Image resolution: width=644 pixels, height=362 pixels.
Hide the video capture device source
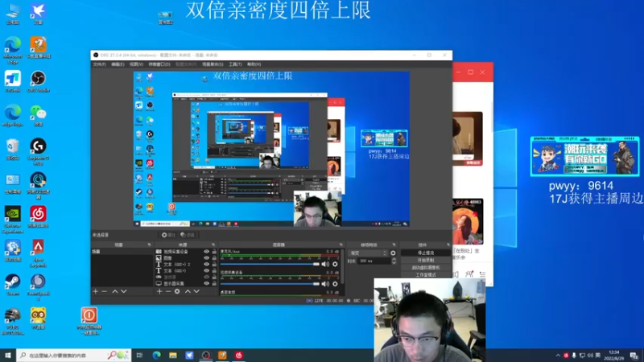207,252
